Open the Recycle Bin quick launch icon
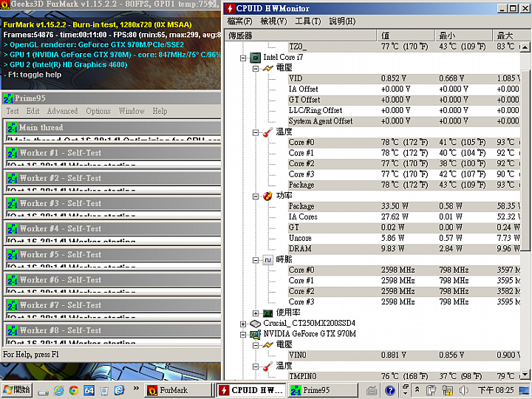The width and height of the screenshot is (532, 399). coord(104,391)
